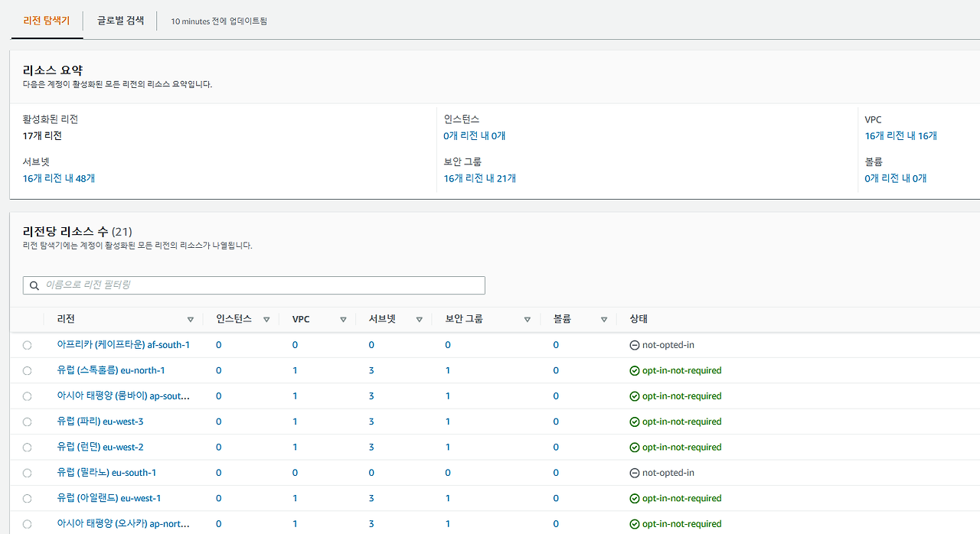Click the not-opted-in status icon for eu-south-1
The width and height of the screenshot is (980, 534).
[634, 472]
